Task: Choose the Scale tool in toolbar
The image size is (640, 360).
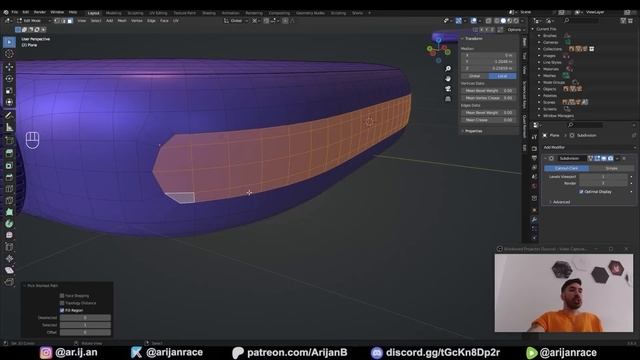Action: 9,91
